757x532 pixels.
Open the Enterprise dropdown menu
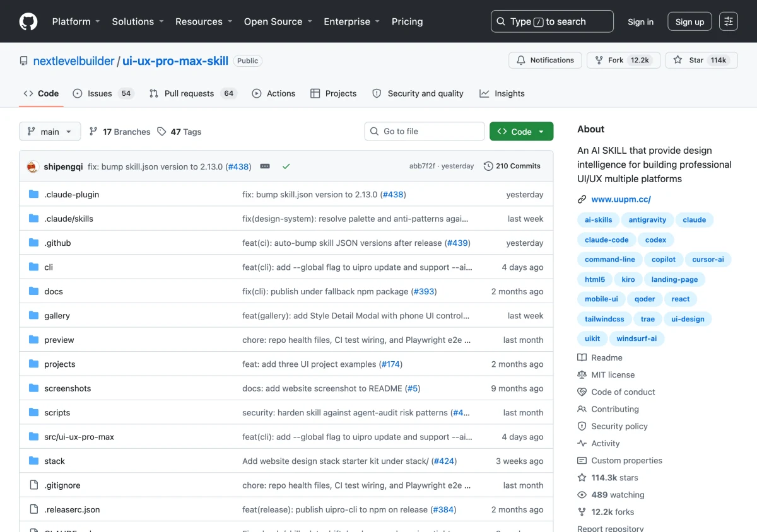coord(351,21)
